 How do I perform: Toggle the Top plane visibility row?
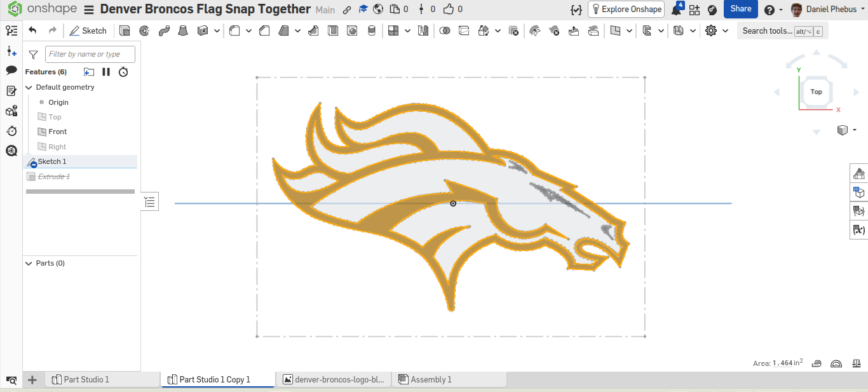click(x=80, y=117)
